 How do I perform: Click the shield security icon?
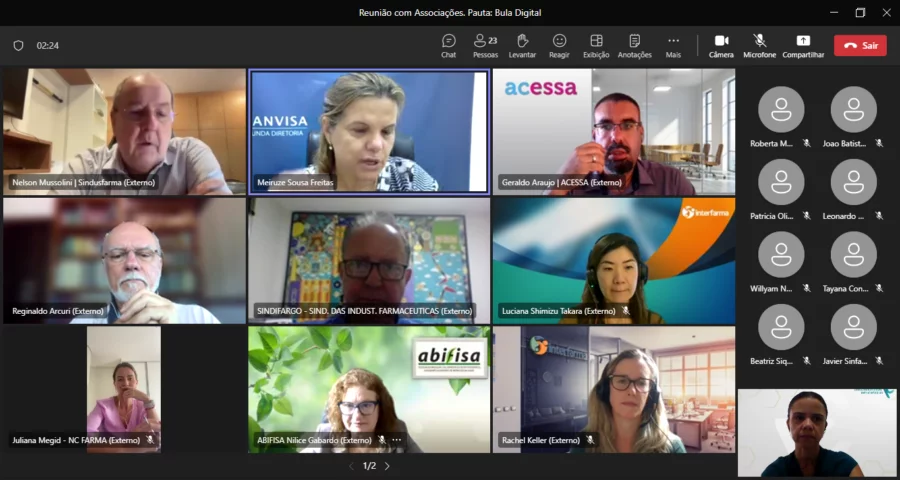click(18, 46)
